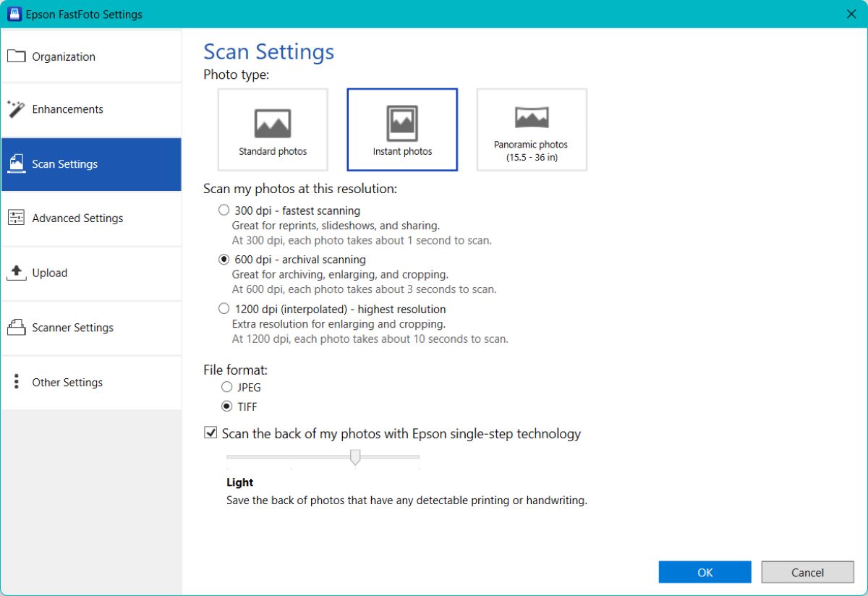Select 1200 dpi interpolated resolution

tap(224, 309)
